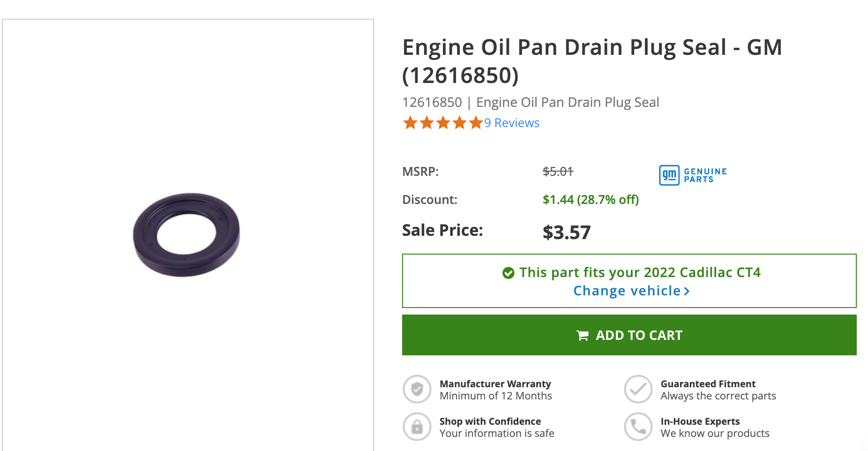868x451 pixels.
Task: Open the 9 Reviews link
Action: pos(512,123)
